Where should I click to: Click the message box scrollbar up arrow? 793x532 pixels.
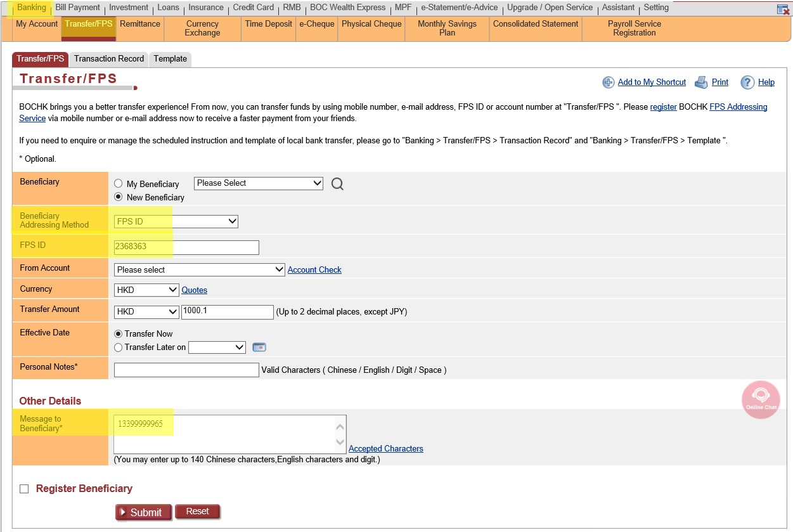[340, 427]
